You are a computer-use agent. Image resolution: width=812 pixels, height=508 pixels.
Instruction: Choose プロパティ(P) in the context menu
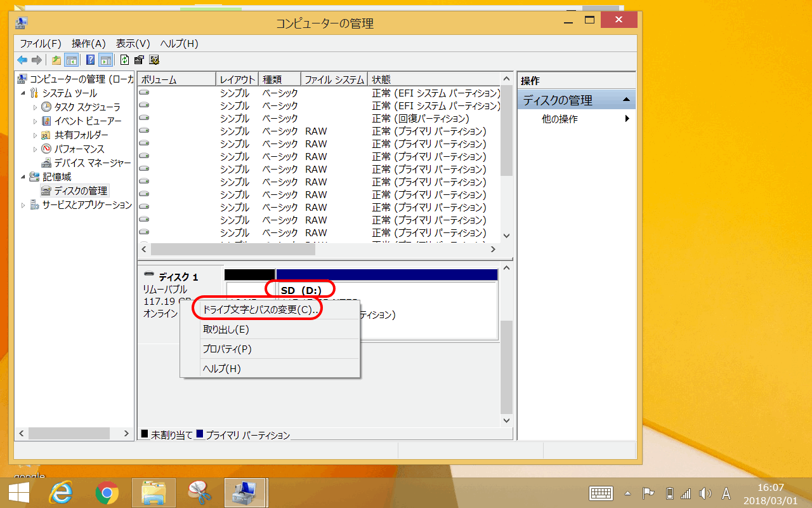coord(227,349)
